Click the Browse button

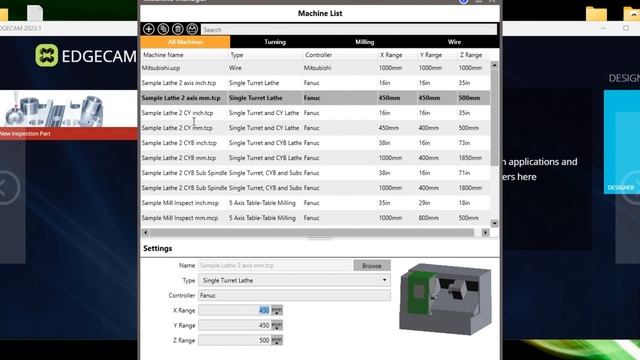tap(372, 266)
